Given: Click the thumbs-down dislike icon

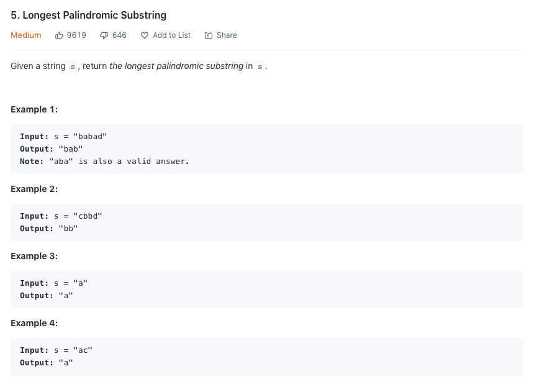Looking at the screenshot, I should point(104,35).
